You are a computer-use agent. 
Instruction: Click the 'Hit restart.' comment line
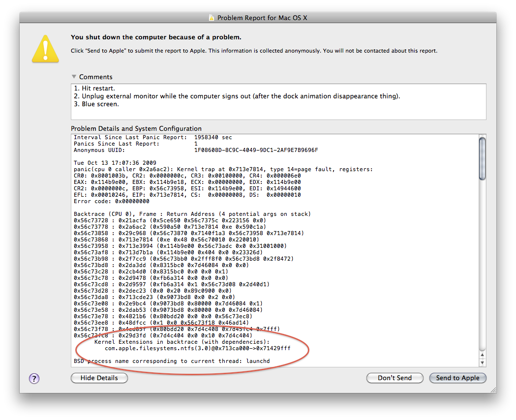coord(94,88)
